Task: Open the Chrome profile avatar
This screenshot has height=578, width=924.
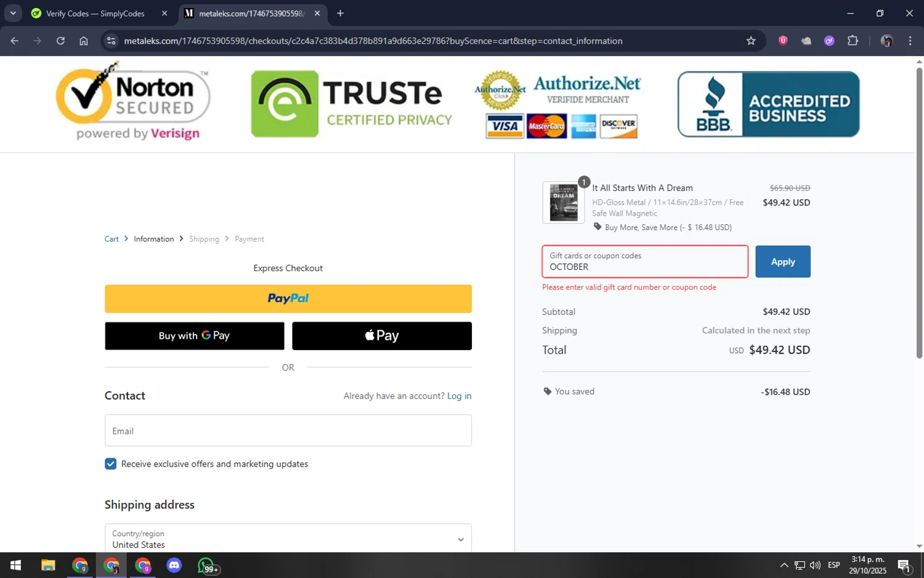Action: pos(887,41)
